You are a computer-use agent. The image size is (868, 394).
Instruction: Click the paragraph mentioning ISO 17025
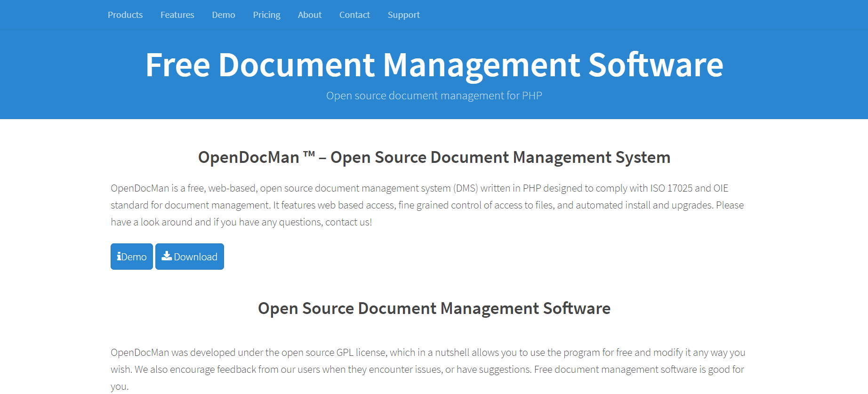[x=427, y=205]
